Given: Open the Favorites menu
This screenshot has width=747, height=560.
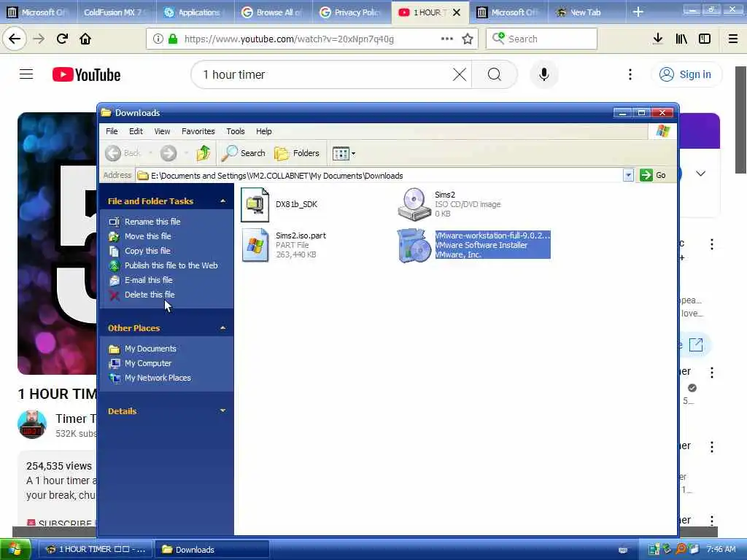Looking at the screenshot, I should click(198, 131).
